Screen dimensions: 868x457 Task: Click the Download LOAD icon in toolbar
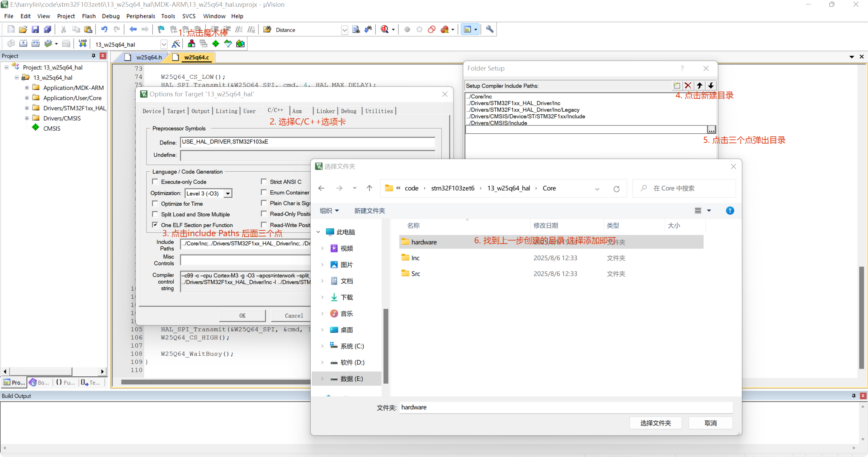82,44
